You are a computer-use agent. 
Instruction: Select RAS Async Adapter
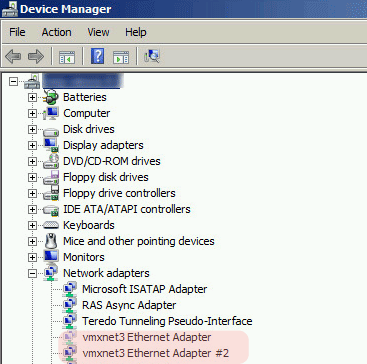click(129, 305)
